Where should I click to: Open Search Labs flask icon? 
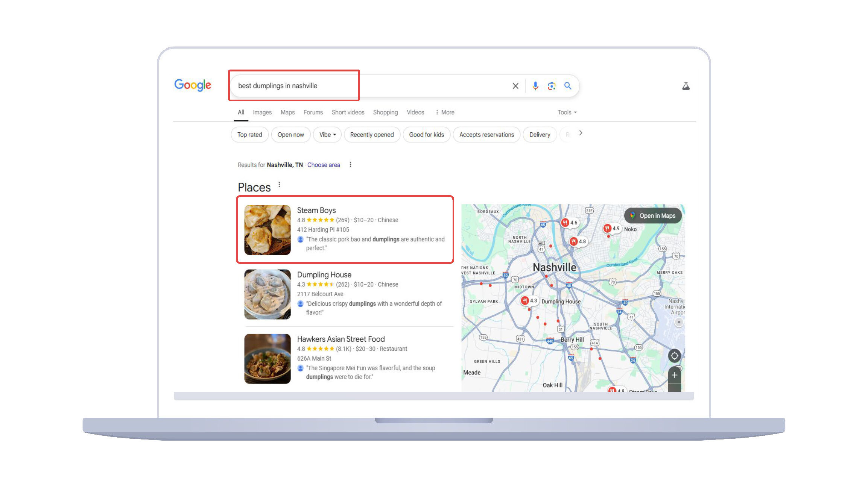click(686, 86)
